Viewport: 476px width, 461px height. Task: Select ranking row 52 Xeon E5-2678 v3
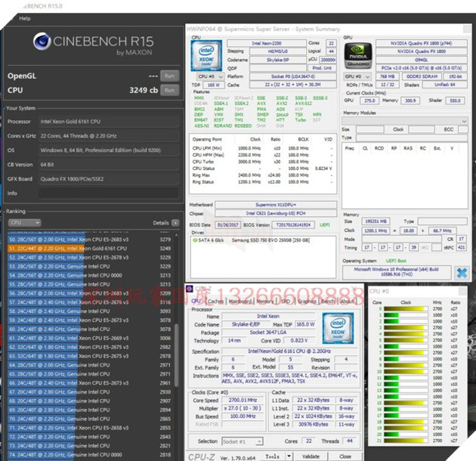(x=90, y=258)
